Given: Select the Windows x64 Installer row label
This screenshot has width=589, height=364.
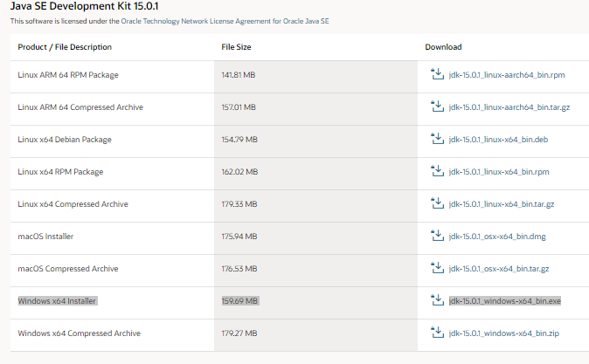Looking at the screenshot, I should (x=57, y=301).
